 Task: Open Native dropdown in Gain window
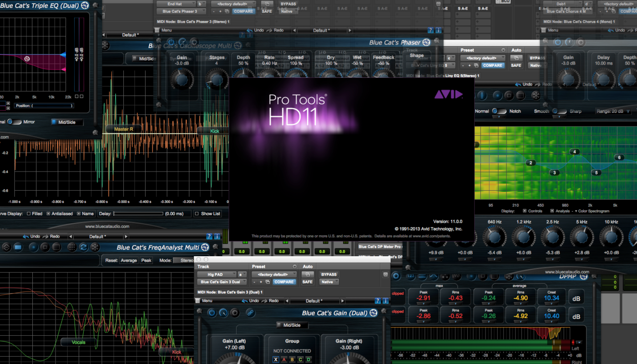coord(329,282)
